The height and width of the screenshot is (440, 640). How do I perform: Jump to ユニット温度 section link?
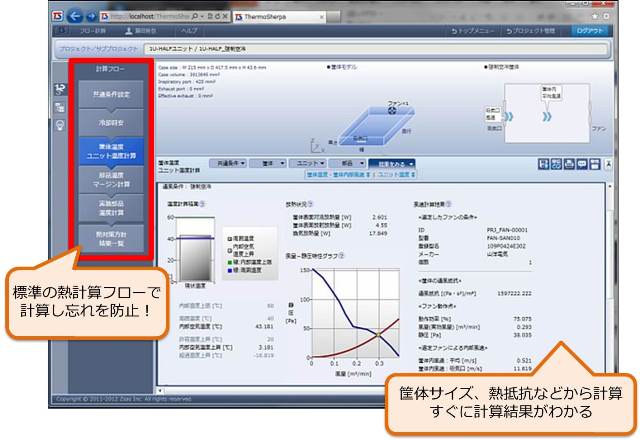click(396, 175)
